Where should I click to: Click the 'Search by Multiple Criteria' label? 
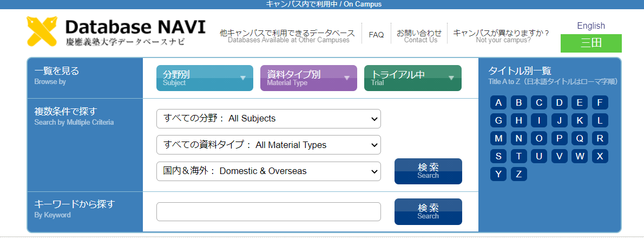tap(74, 123)
